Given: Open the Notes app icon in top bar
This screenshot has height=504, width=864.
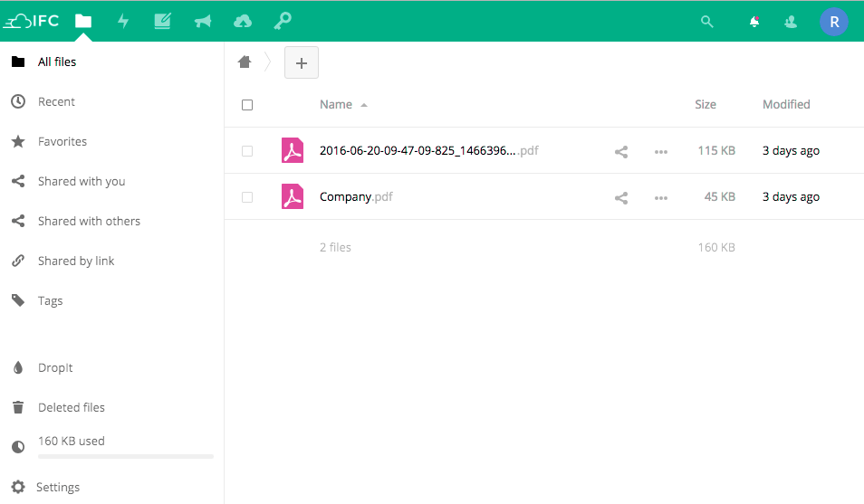Looking at the screenshot, I should pos(163,21).
